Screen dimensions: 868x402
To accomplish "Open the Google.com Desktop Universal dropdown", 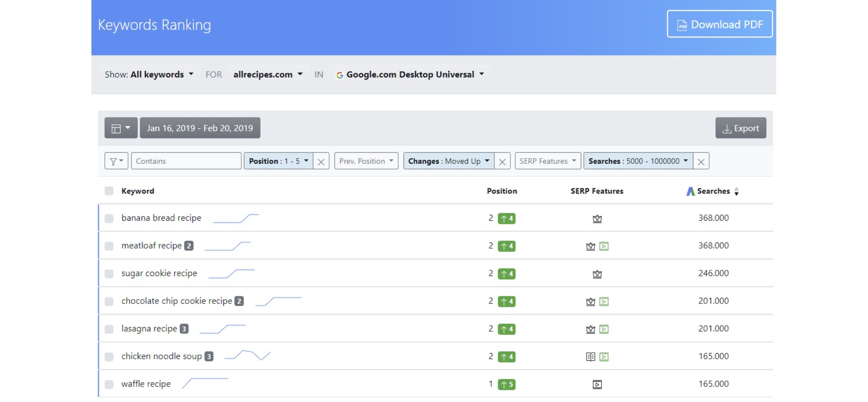I will (x=410, y=75).
